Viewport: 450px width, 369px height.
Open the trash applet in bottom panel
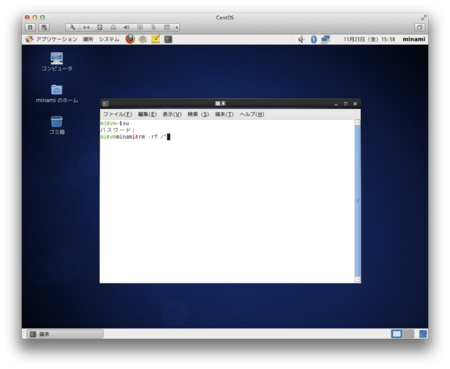[423, 334]
